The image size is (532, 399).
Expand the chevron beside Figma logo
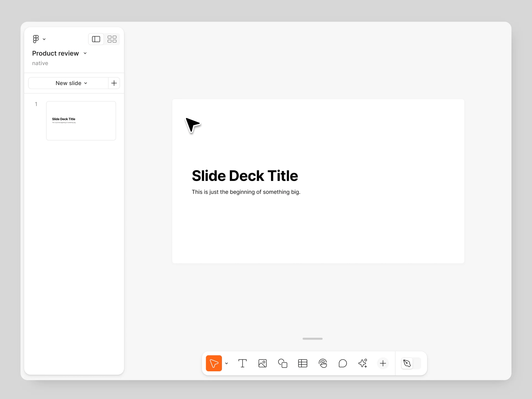point(44,39)
